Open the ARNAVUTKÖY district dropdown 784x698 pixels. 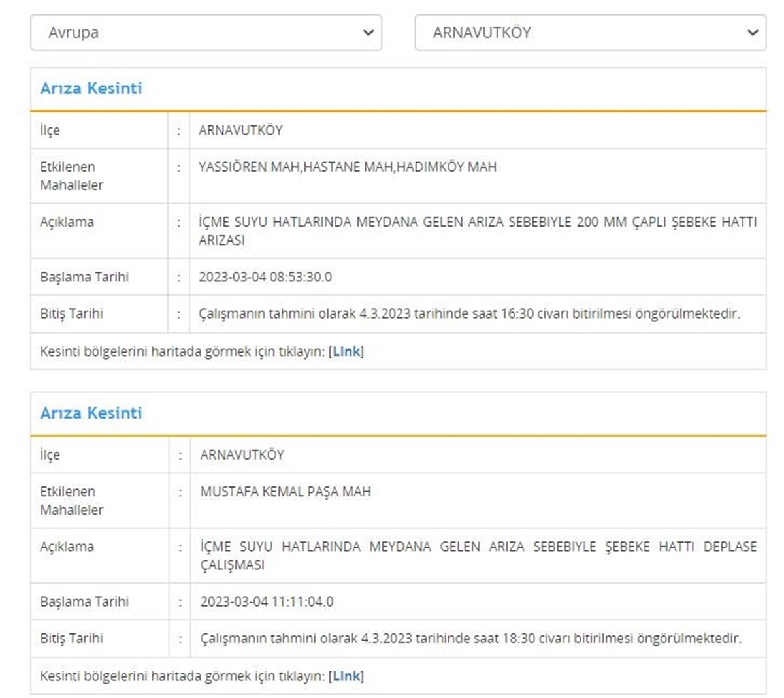(x=581, y=33)
